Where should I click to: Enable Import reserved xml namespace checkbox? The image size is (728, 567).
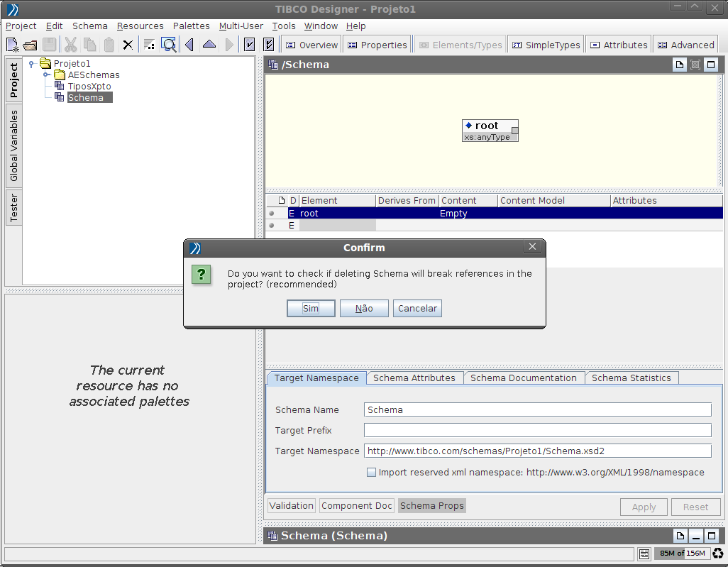371,472
